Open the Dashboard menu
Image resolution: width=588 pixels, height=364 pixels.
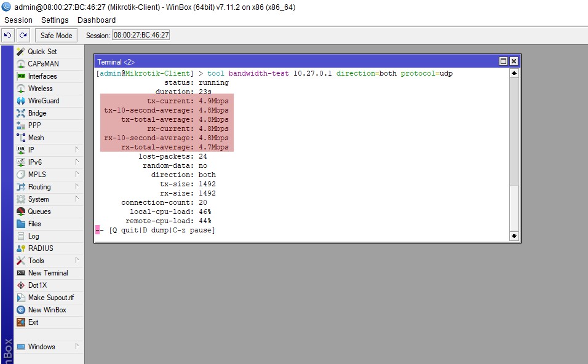click(96, 20)
